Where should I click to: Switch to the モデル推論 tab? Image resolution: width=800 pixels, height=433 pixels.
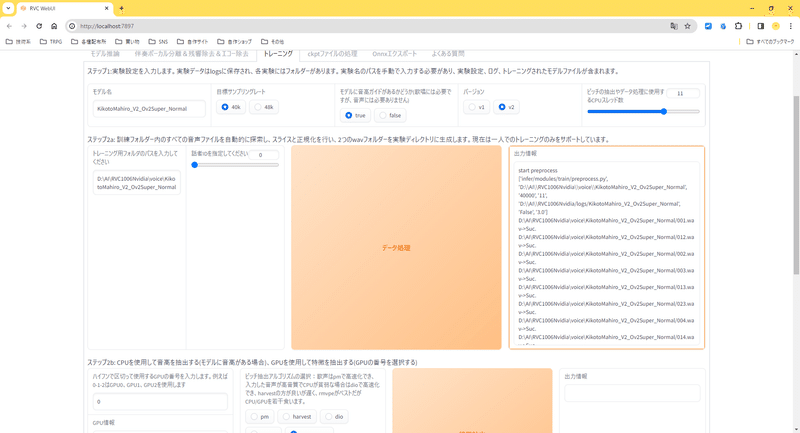click(105, 54)
